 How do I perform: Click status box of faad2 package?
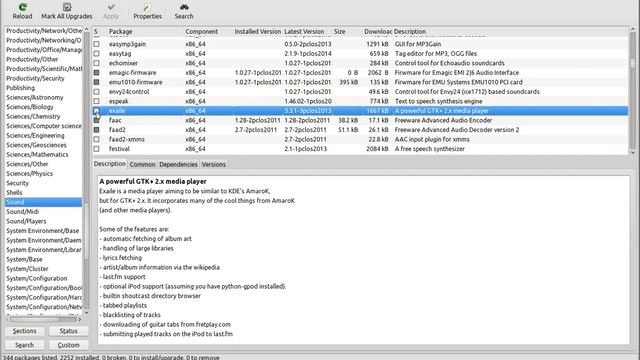coord(96,130)
